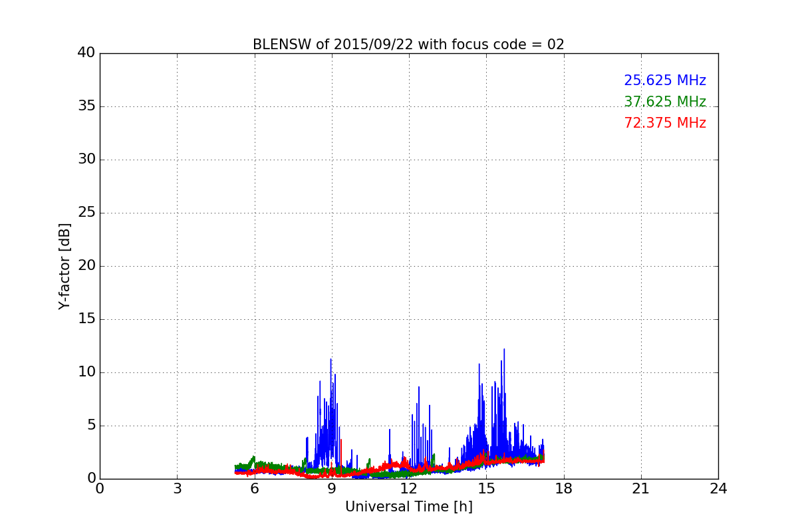Click the x-axis tick label 18
This screenshot has height=532, width=798.
tap(564, 488)
